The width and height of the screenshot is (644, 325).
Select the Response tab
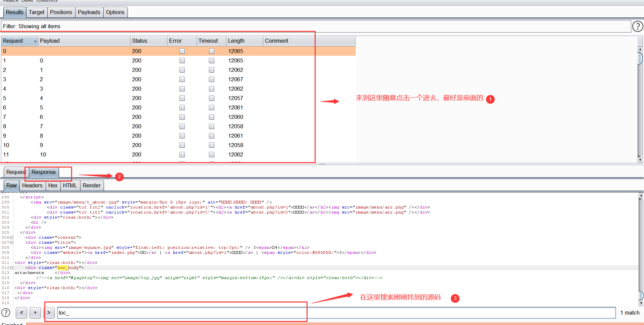click(x=44, y=172)
